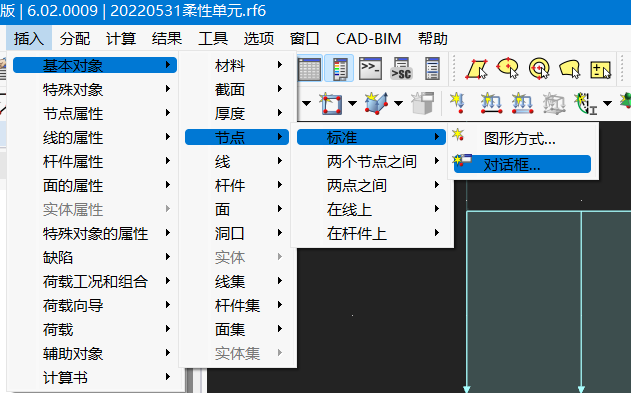Open the CAD-BIM menu
631x393 pixels.
point(369,39)
